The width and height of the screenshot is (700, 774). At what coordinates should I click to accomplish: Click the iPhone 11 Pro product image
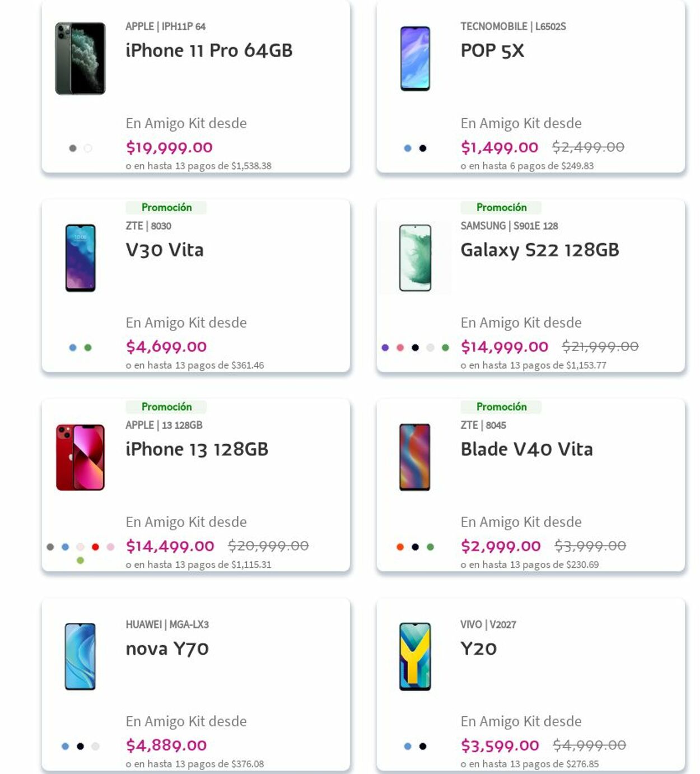click(80, 58)
